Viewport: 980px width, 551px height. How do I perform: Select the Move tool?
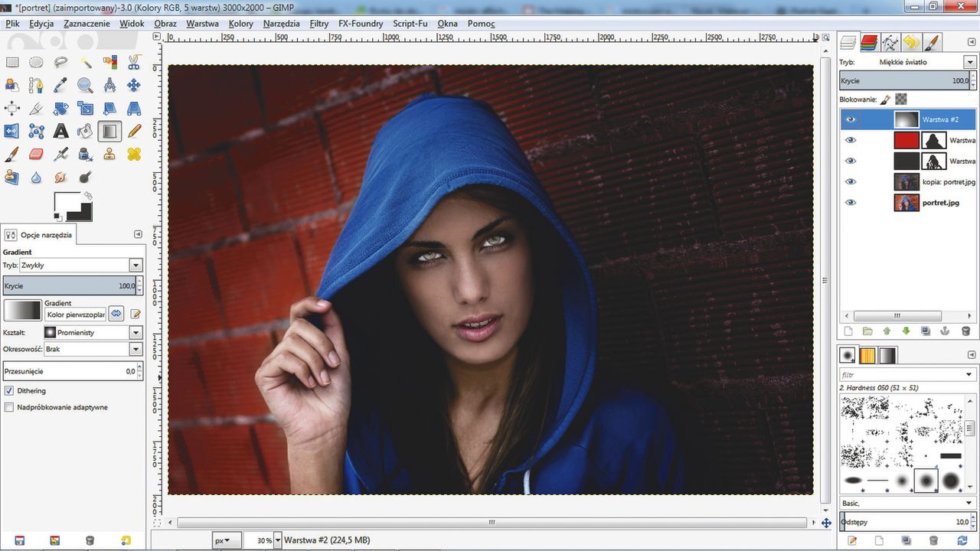[134, 85]
